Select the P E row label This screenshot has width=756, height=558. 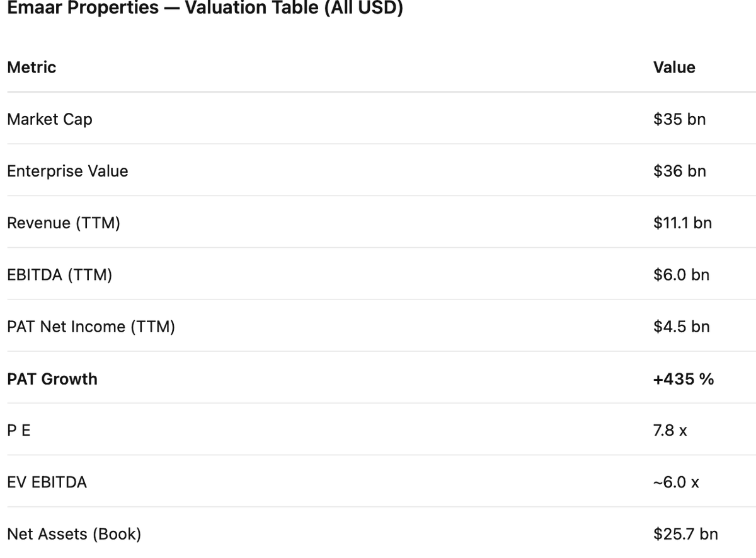click(19, 431)
